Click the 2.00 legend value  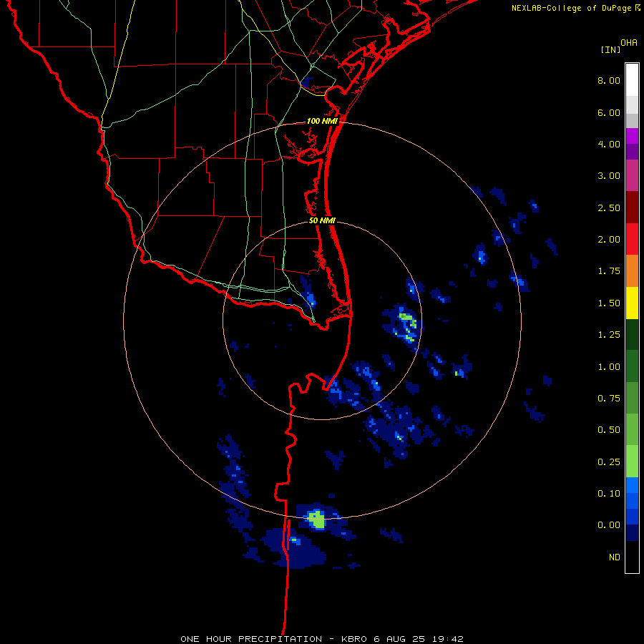609,240
